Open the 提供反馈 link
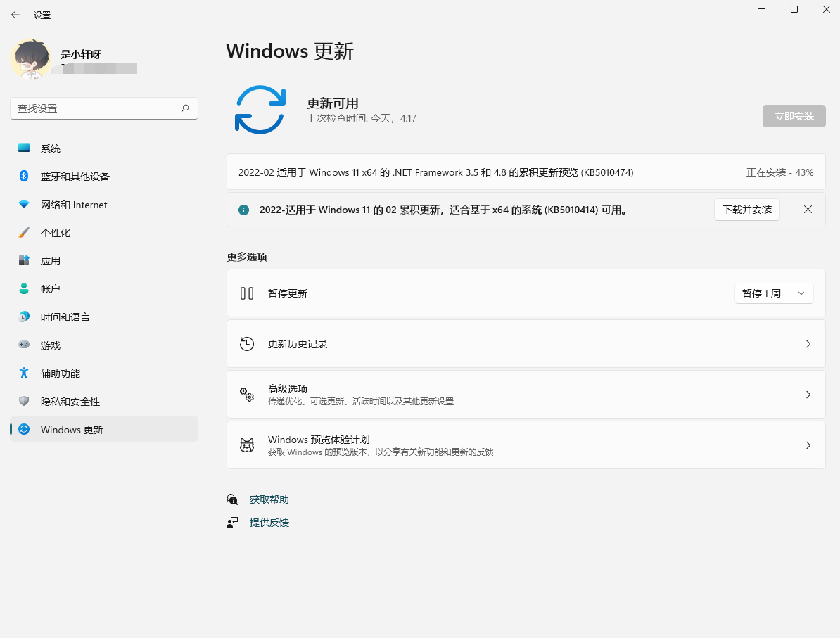This screenshot has width=840, height=638. [x=271, y=523]
